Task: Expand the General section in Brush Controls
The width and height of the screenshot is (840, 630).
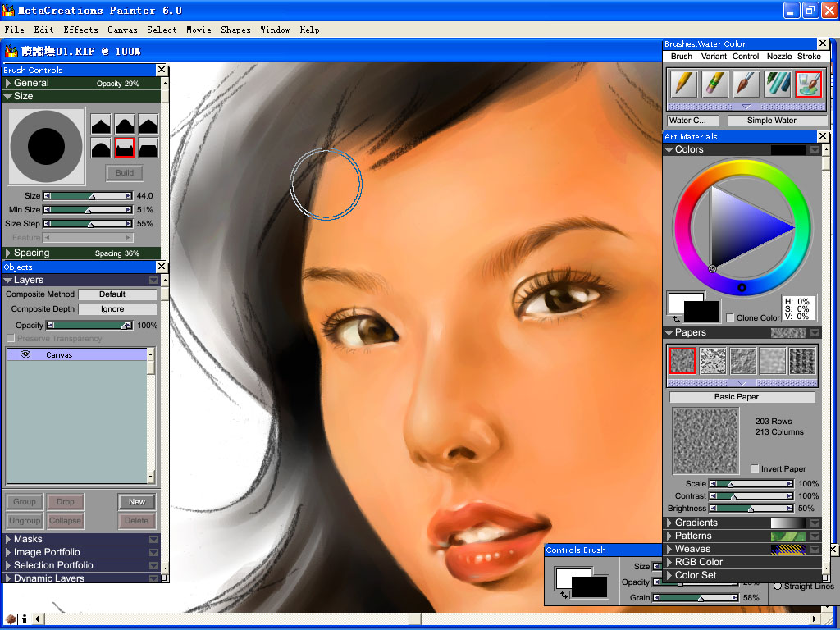Action: (8, 83)
